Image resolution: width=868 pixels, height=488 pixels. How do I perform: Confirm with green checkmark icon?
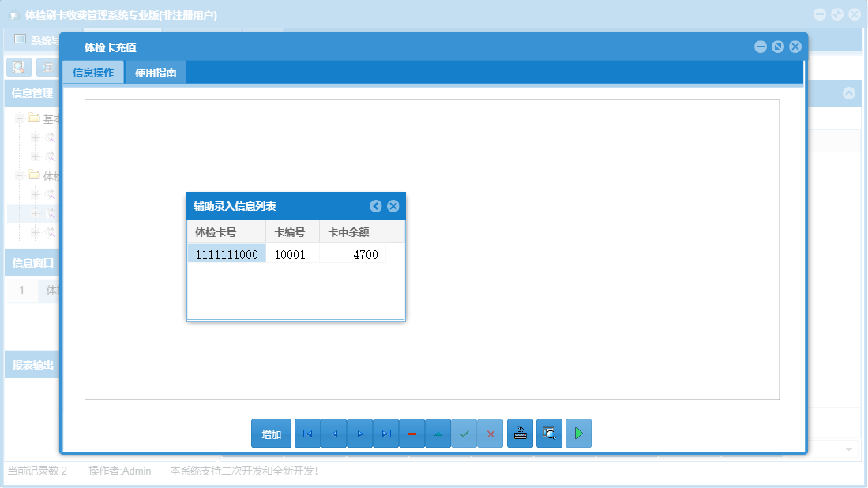pyautogui.click(x=464, y=434)
